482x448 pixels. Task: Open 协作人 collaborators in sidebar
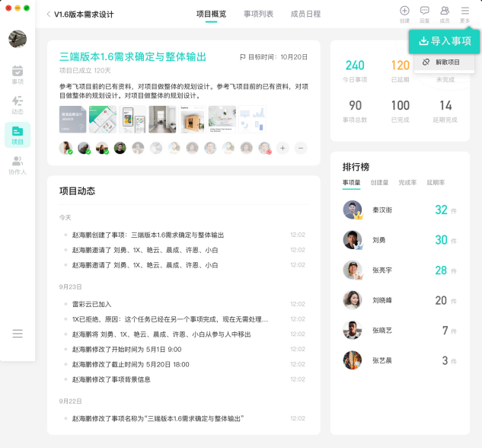tap(18, 165)
